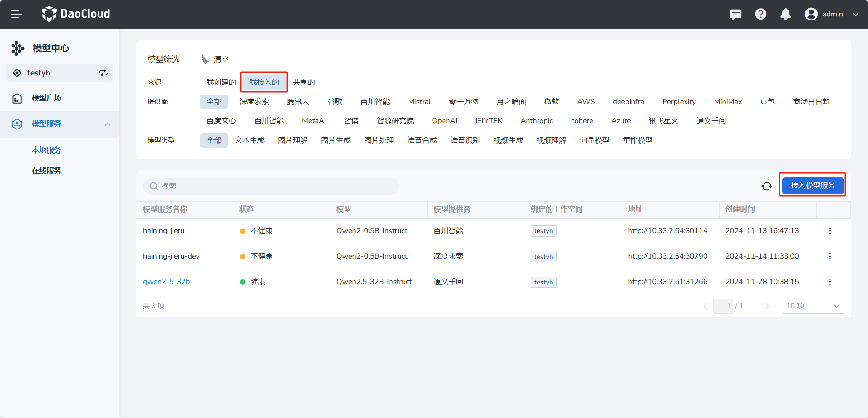This screenshot has height=418, width=868.
Task: Filter model type by 重排模型
Action: 638,140
